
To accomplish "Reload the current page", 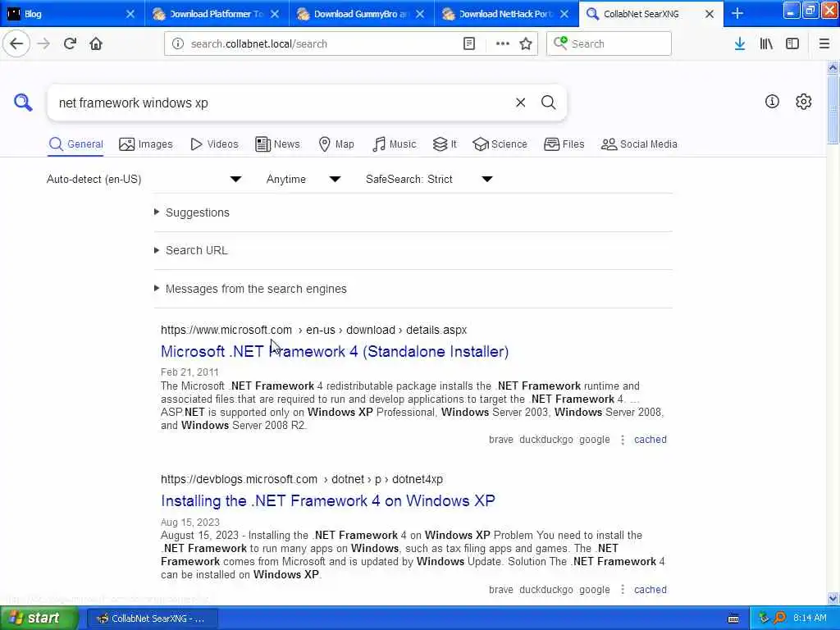I will pyautogui.click(x=70, y=43).
